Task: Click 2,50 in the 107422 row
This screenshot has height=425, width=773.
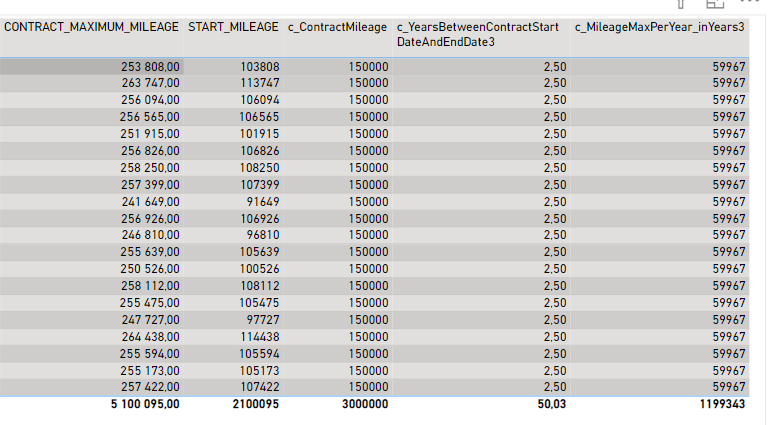Action: tap(555, 387)
